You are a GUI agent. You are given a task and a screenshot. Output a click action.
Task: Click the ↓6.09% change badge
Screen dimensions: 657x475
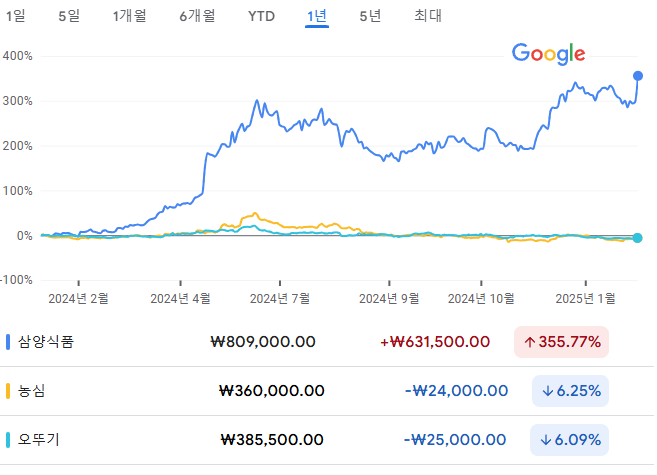click(x=569, y=440)
